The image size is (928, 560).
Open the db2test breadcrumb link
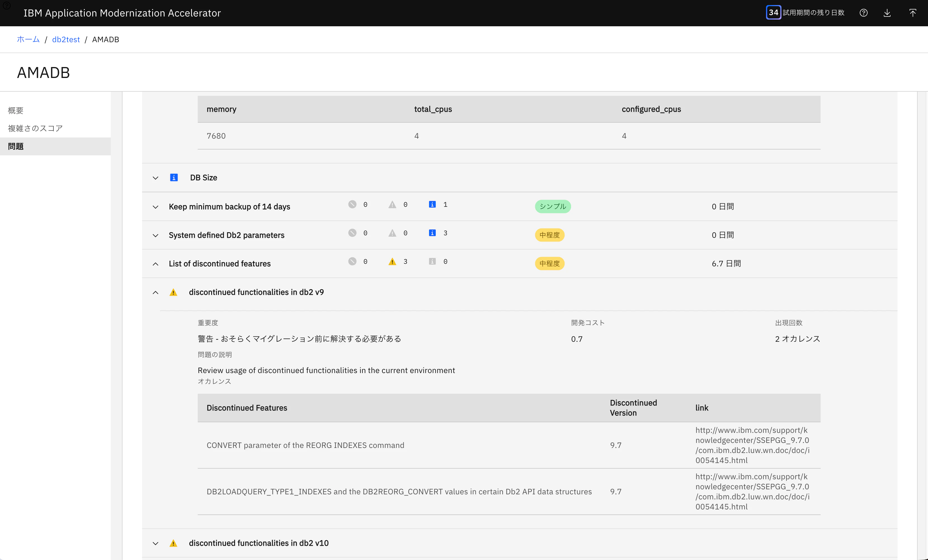(x=66, y=39)
